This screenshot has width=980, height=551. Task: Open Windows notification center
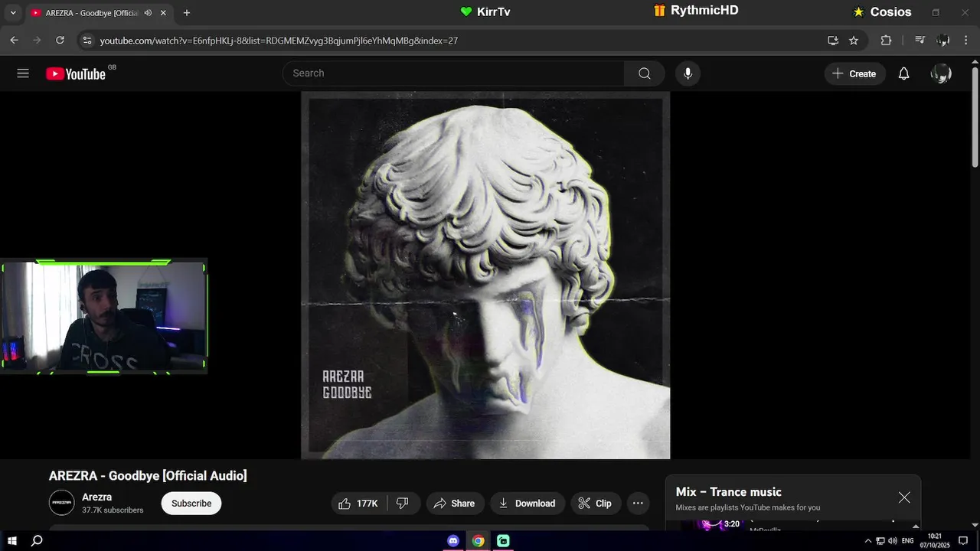point(964,541)
